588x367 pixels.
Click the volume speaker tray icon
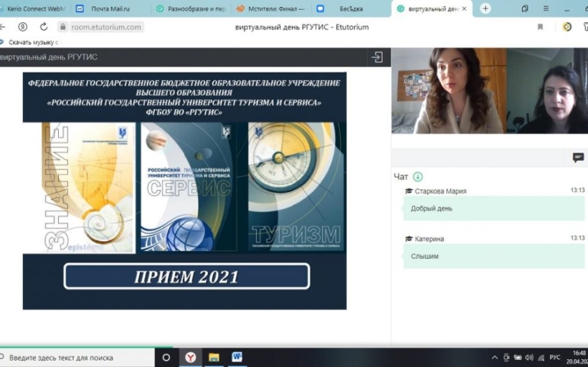pyautogui.click(x=529, y=358)
